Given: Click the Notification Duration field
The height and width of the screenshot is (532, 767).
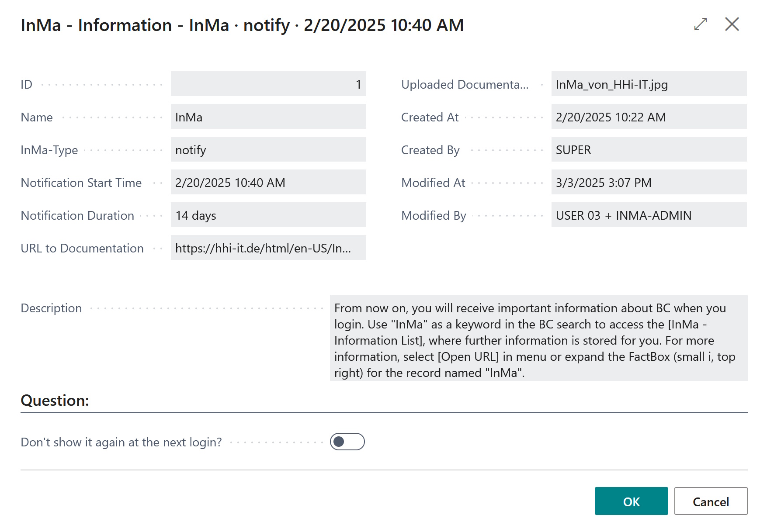Looking at the screenshot, I should [268, 215].
